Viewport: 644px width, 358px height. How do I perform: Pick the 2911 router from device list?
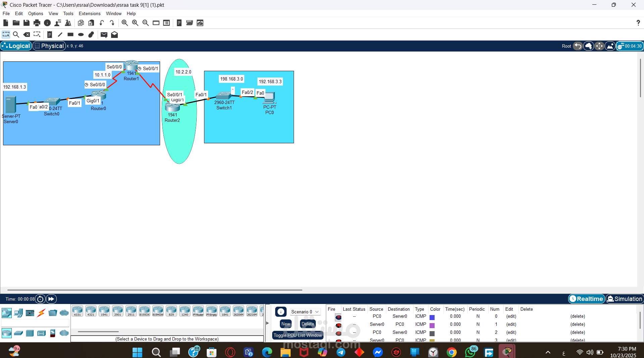[131, 311]
